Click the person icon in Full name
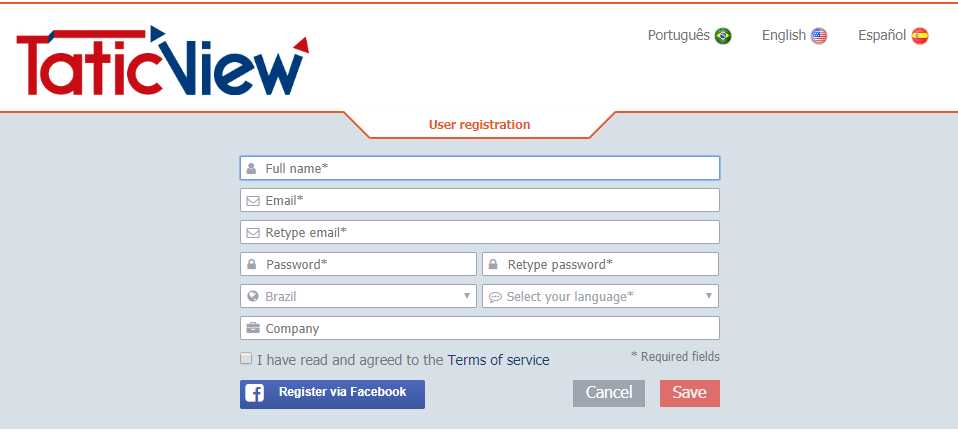 coord(252,169)
